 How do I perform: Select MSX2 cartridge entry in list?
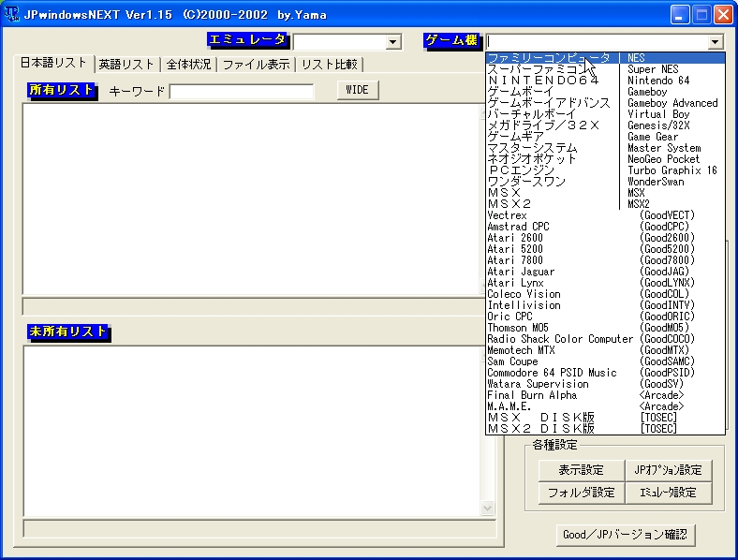pos(605,204)
